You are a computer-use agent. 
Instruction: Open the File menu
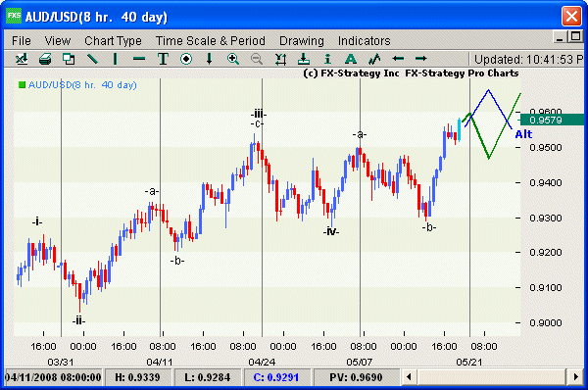coord(22,40)
